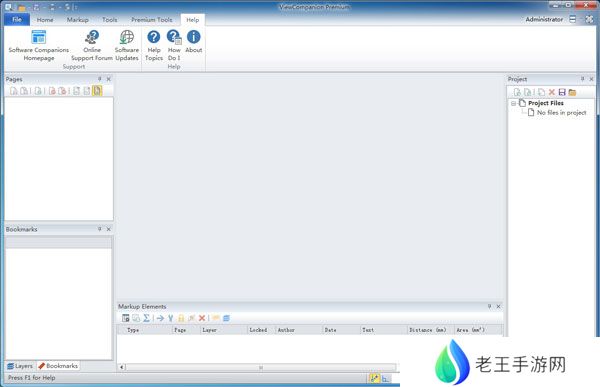Click the Quick Access open folder icon
600x387 pixels.
[x=22, y=7]
